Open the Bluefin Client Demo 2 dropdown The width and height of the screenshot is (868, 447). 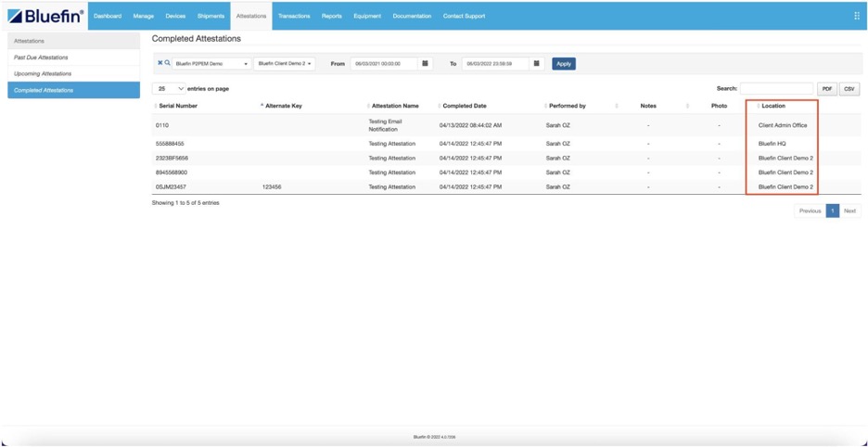click(285, 64)
